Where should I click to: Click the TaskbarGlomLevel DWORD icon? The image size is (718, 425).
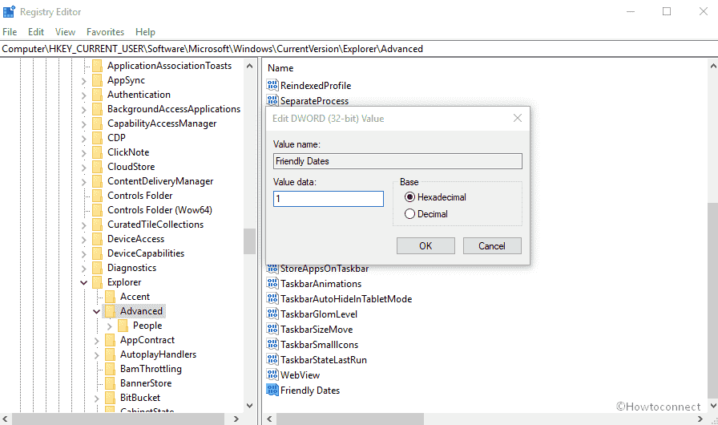[272, 314]
